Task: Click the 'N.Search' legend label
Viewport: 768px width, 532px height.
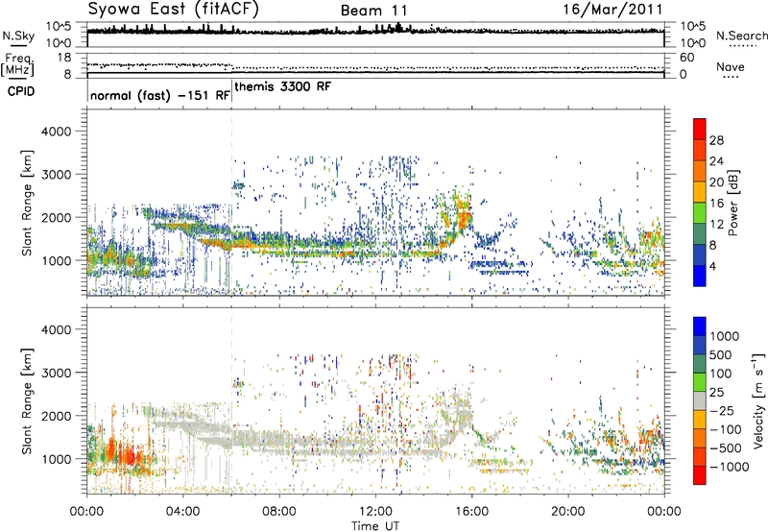Action: [742, 36]
